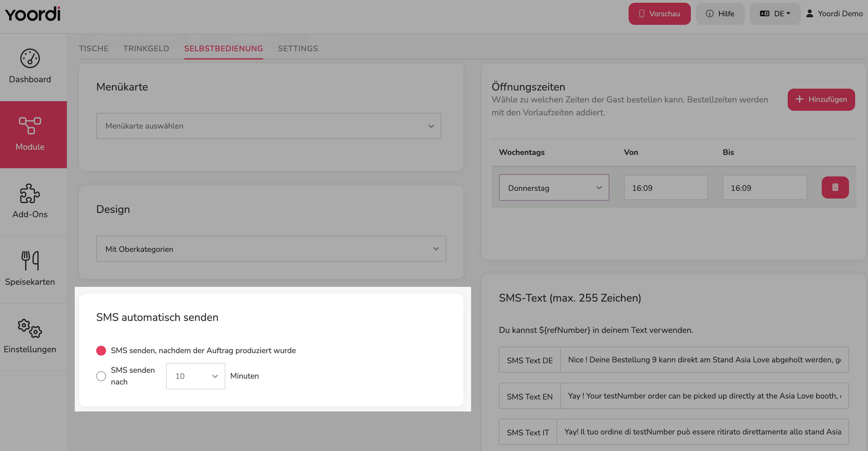Open the Yoordi Demo account menu
This screenshot has width=868, height=451.
[834, 13]
